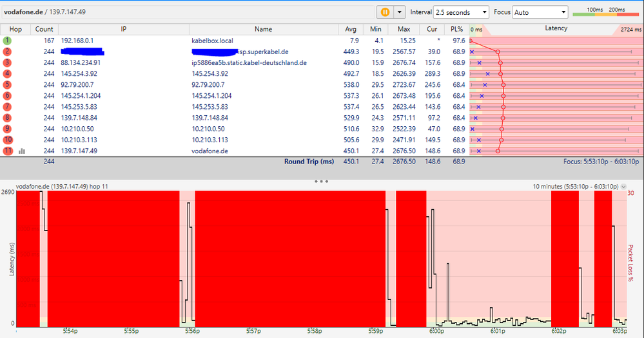Click the hop 1 green circle icon
The width and height of the screenshot is (644, 338).
[7, 41]
